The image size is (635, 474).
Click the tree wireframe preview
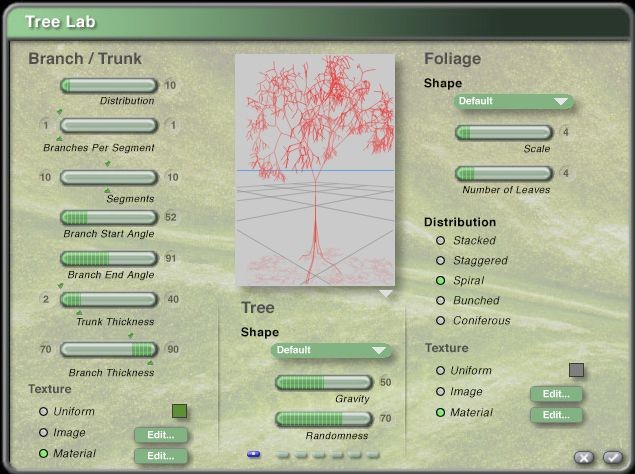coord(315,170)
